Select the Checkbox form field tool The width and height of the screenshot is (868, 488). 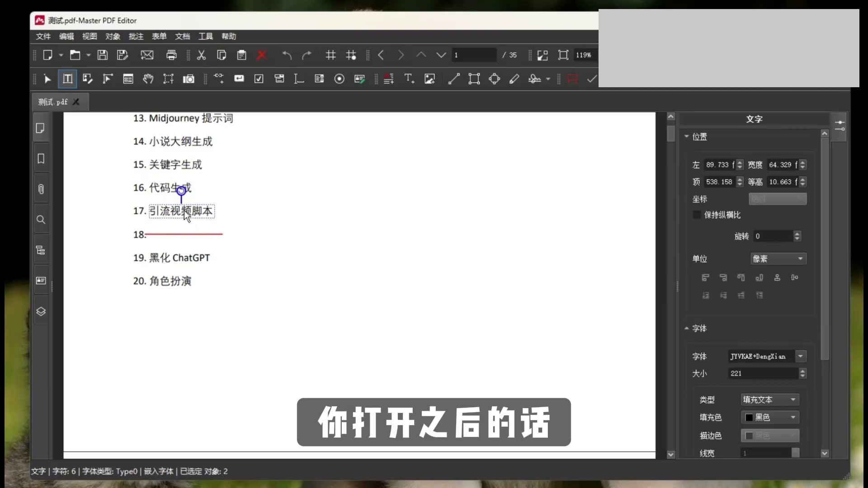coord(259,79)
